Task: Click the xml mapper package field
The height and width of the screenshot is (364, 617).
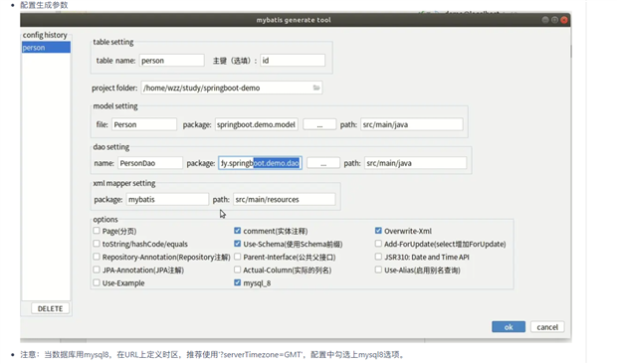Action: (x=167, y=199)
